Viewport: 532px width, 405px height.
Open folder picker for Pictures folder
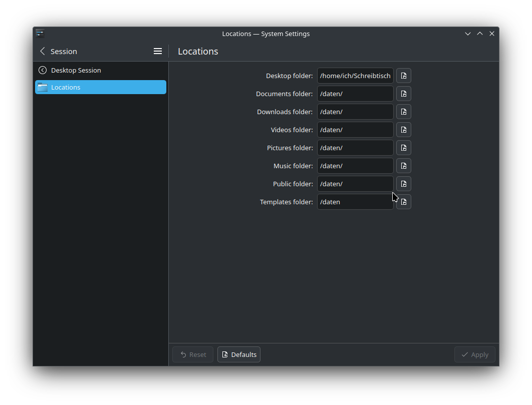[403, 148]
